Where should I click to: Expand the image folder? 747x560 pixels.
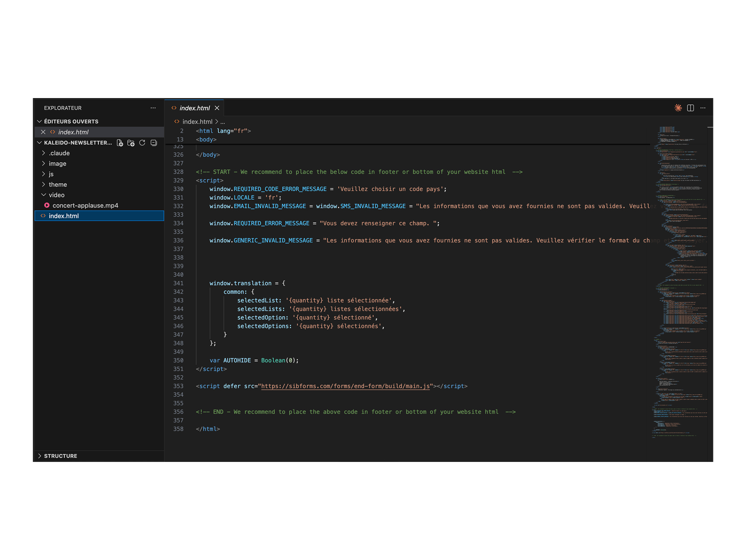(x=43, y=164)
